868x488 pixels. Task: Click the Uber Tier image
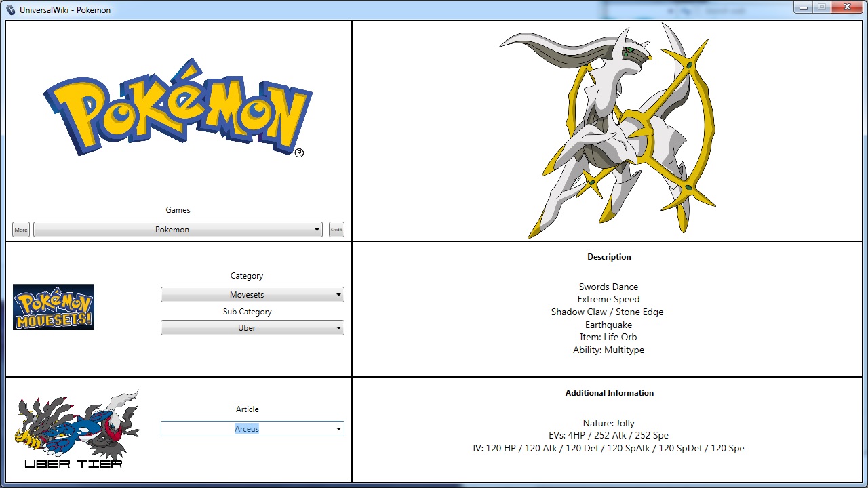(x=77, y=429)
